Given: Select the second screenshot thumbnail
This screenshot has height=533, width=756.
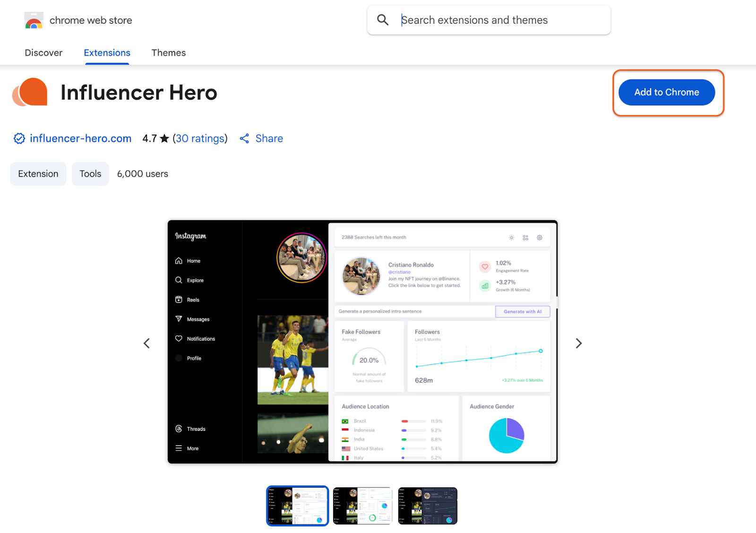Looking at the screenshot, I should 362,506.
